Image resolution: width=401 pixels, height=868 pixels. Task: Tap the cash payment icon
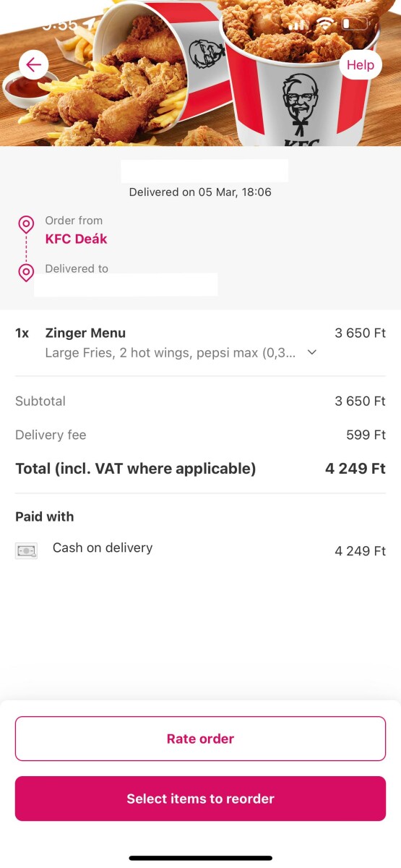[26, 550]
